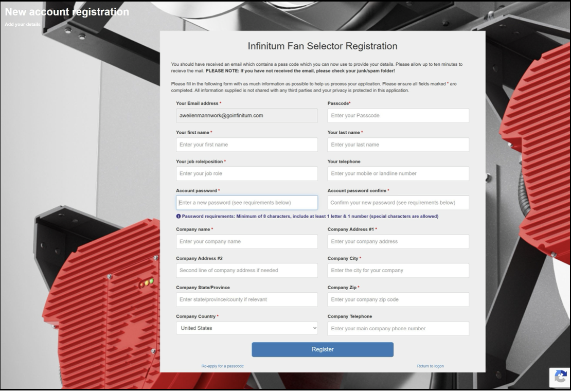Click the Company name field
The width and height of the screenshot is (571, 392).
point(247,242)
